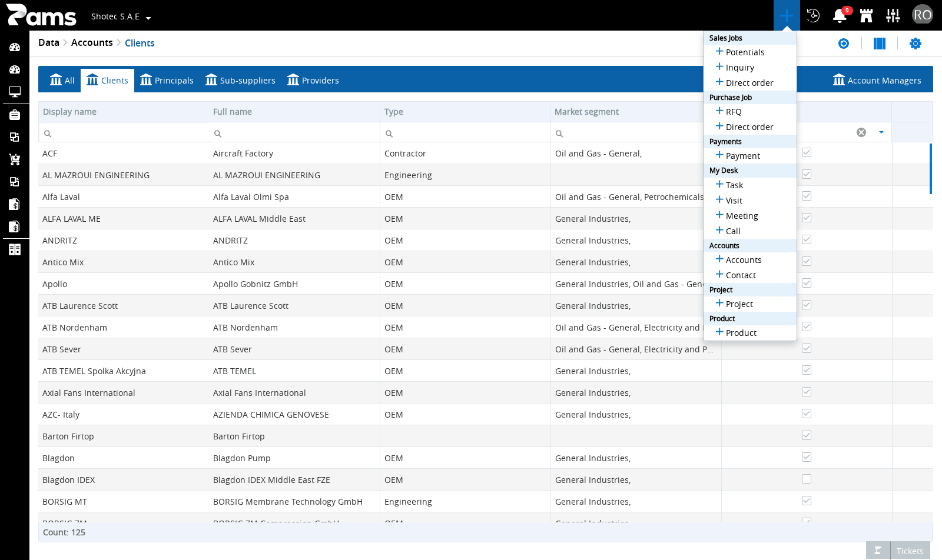The height and width of the screenshot is (560, 942).
Task: Toggle the checkbox in BORSIG MT row
Action: pos(807,501)
